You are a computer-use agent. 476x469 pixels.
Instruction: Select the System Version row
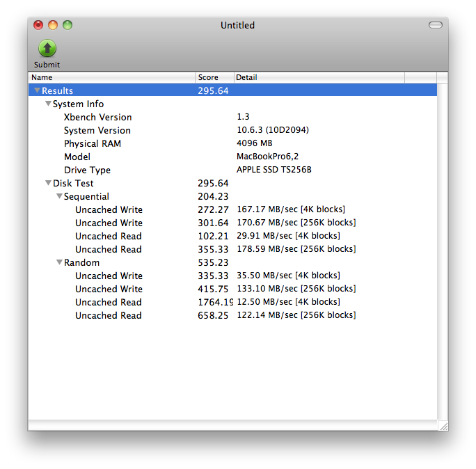coord(233,130)
